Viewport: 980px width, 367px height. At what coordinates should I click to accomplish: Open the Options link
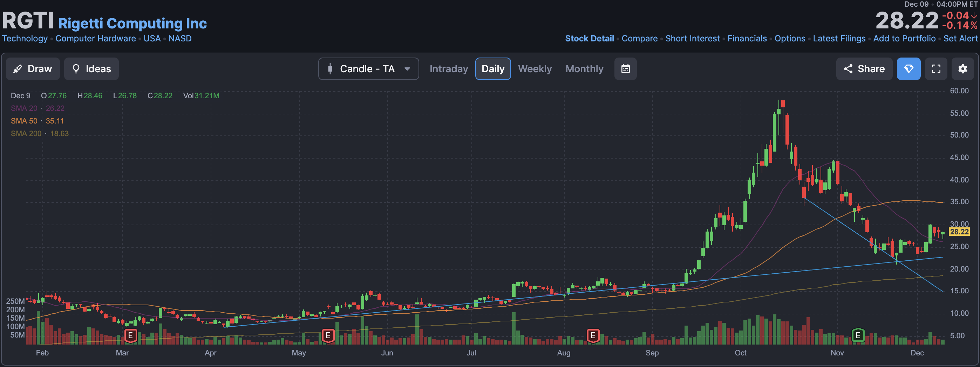click(x=790, y=39)
